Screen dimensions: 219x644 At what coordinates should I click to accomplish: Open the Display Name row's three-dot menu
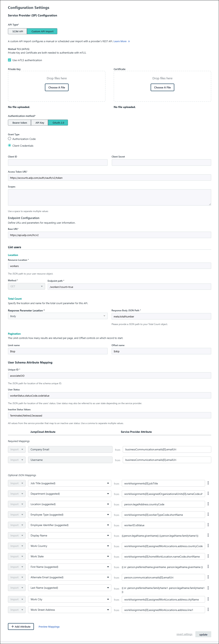point(208,535)
